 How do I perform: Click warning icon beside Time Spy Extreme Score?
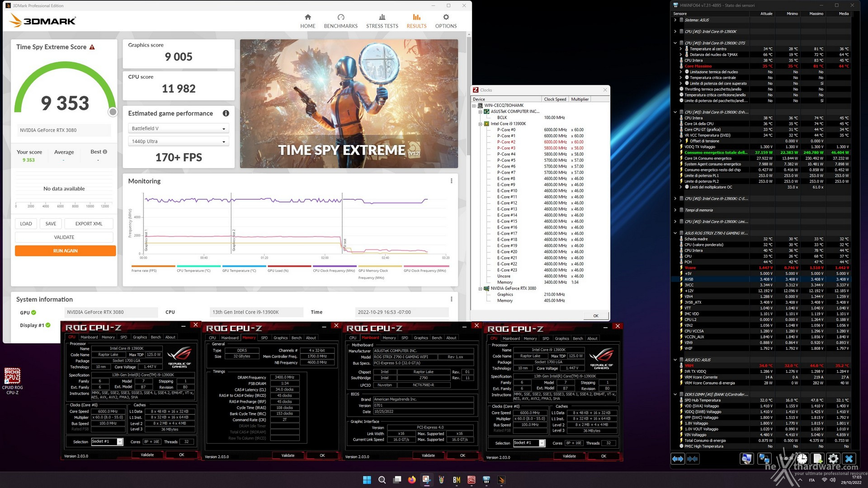pos(92,47)
